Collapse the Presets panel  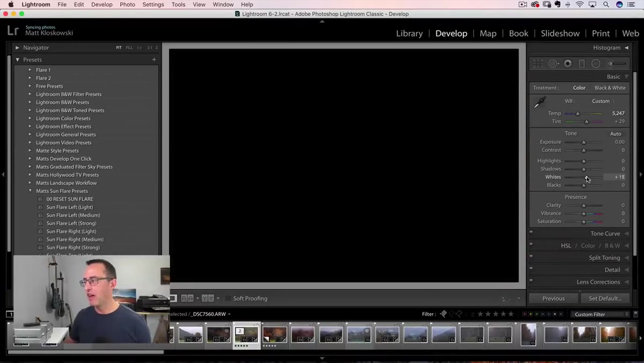point(18,60)
